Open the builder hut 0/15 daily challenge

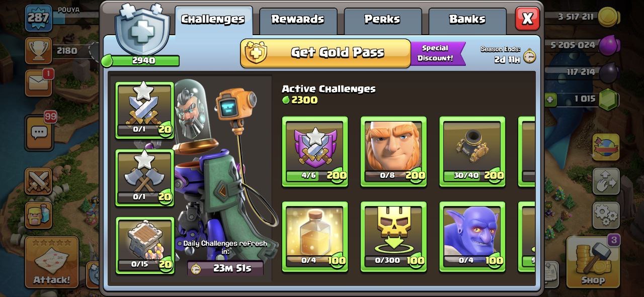145,245
